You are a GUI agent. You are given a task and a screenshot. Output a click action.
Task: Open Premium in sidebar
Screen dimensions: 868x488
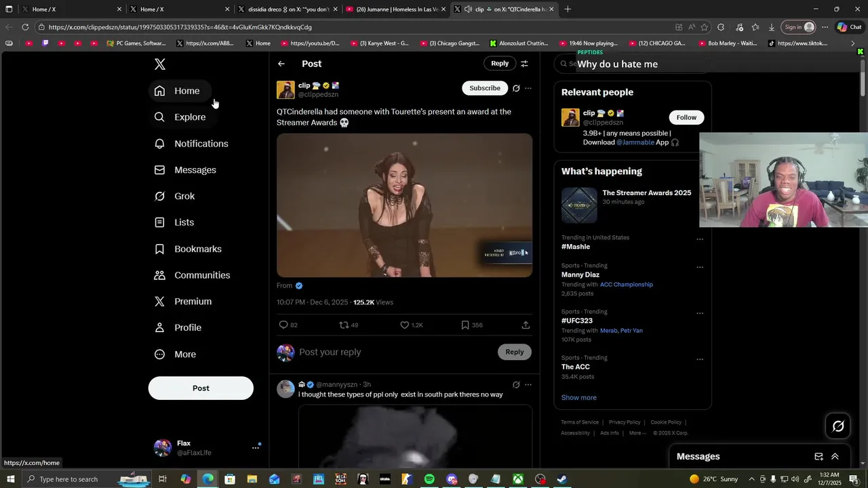tap(183, 302)
